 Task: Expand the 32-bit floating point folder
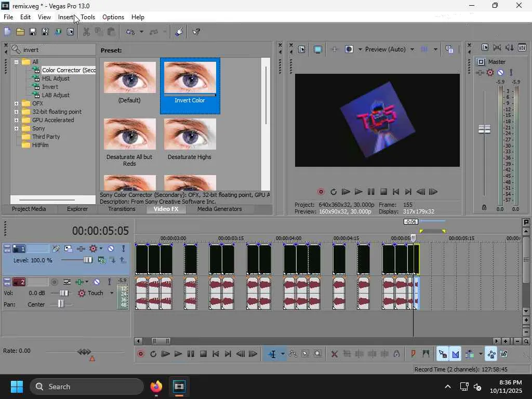tap(16, 112)
